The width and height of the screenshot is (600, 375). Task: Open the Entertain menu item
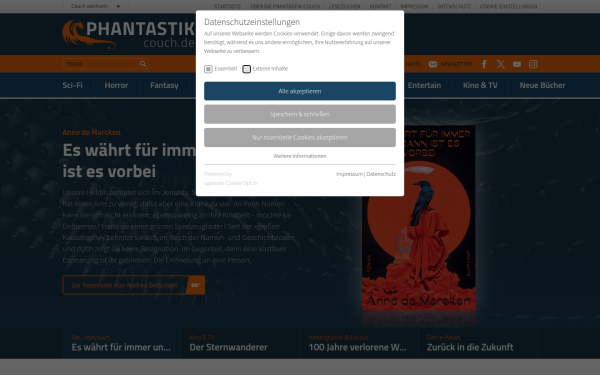pyautogui.click(x=424, y=85)
